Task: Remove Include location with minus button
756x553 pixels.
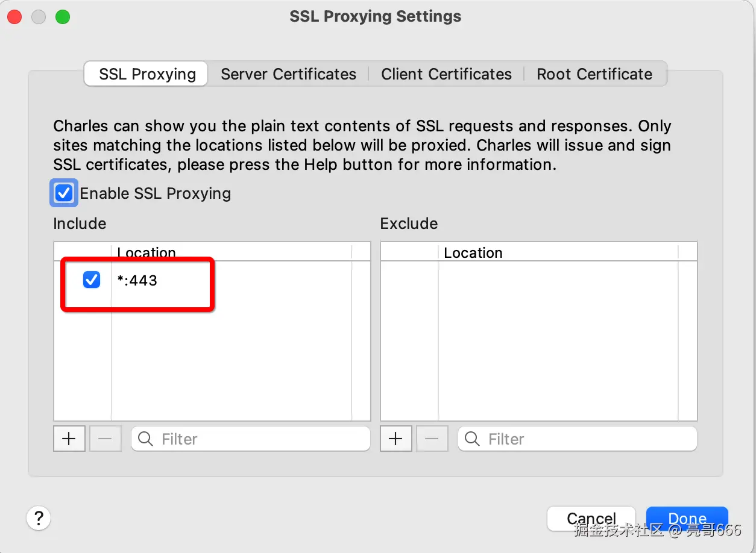Action: (106, 439)
